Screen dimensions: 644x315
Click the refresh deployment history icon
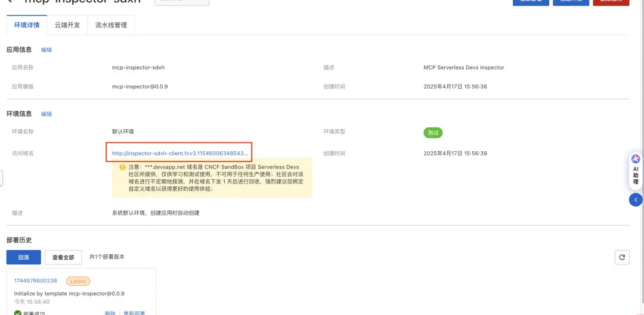pos(622,257)
